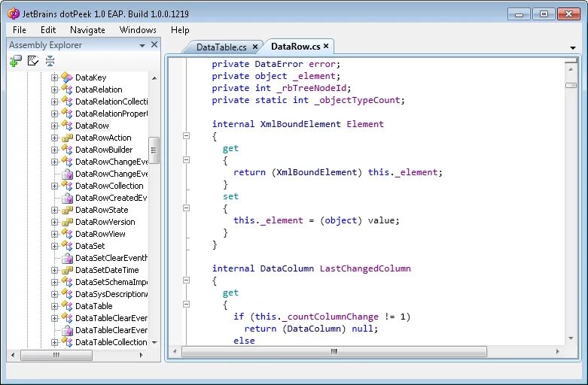Click the DataRowVersion enum icon
This screenshot has height=385, width=588.
point(67,222)
